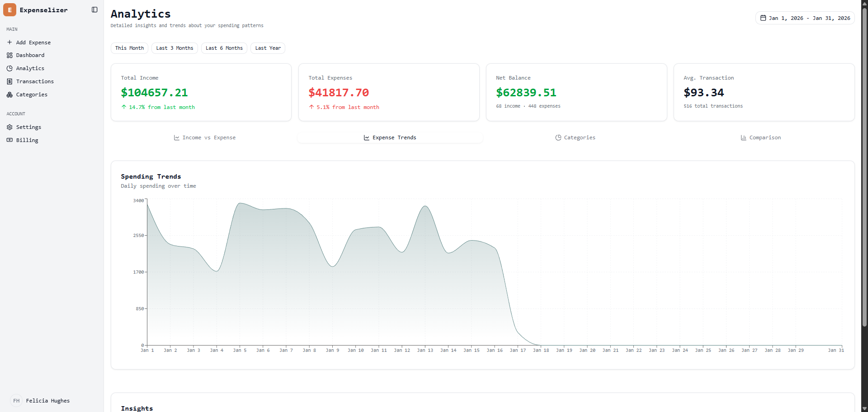Select This Month period
The width and height of the screenshot is (868, 412).
[x=129, y=48]
